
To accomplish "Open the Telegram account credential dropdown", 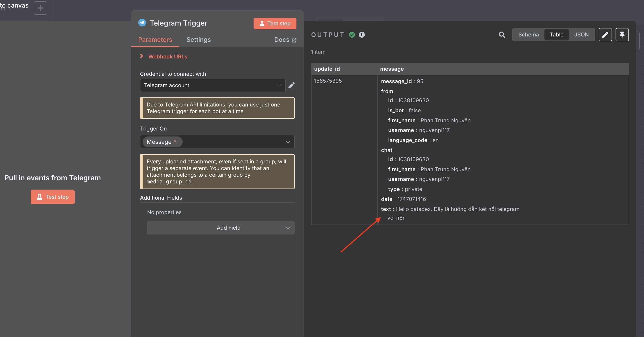I will [x=212, y=85].
